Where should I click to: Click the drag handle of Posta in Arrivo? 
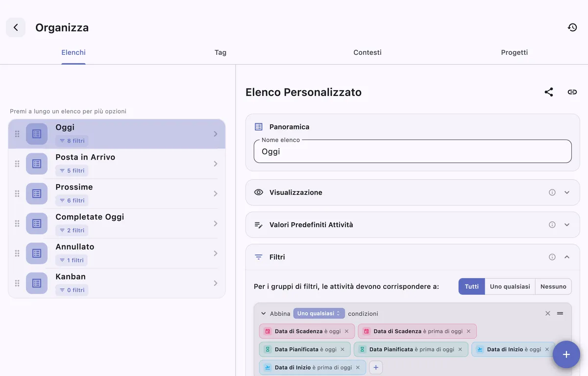17,164
